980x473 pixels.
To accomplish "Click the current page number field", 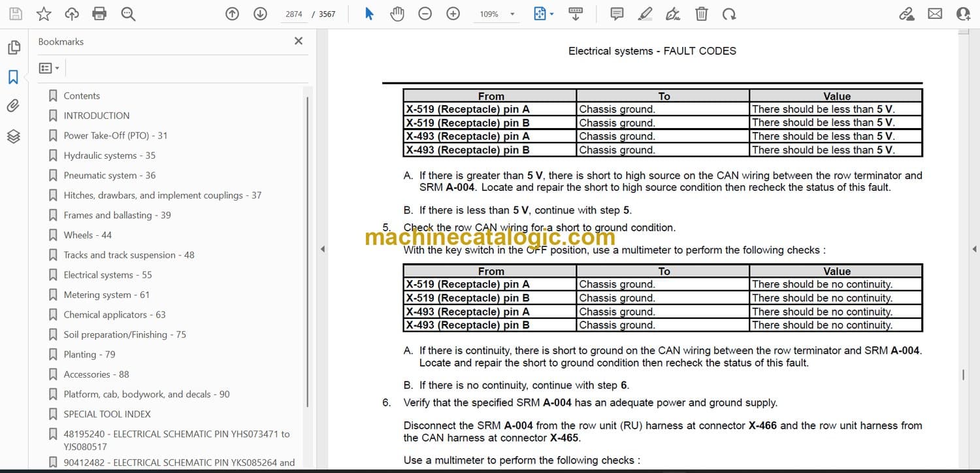I will [294, 14].
